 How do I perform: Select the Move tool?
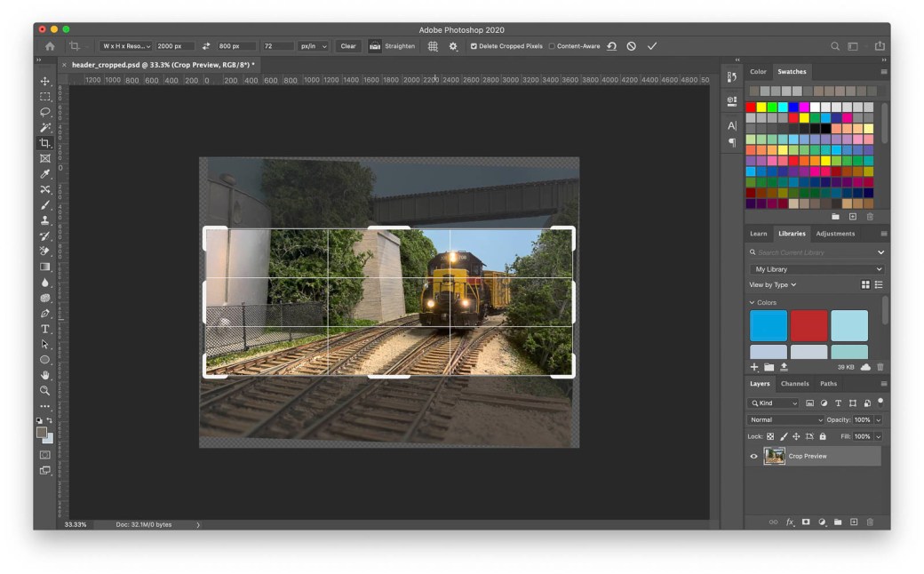pyautogui.click(x=45, y=81)
